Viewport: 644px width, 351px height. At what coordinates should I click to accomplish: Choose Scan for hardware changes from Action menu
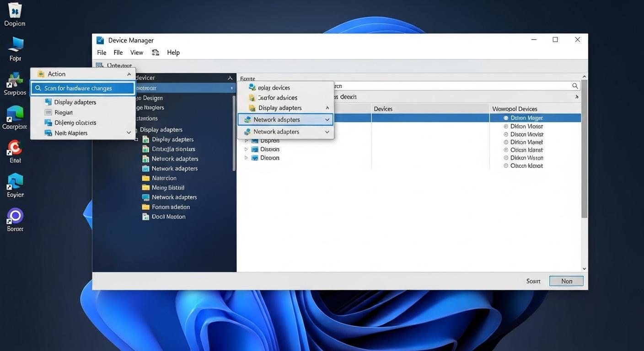(x=82, y=88)
